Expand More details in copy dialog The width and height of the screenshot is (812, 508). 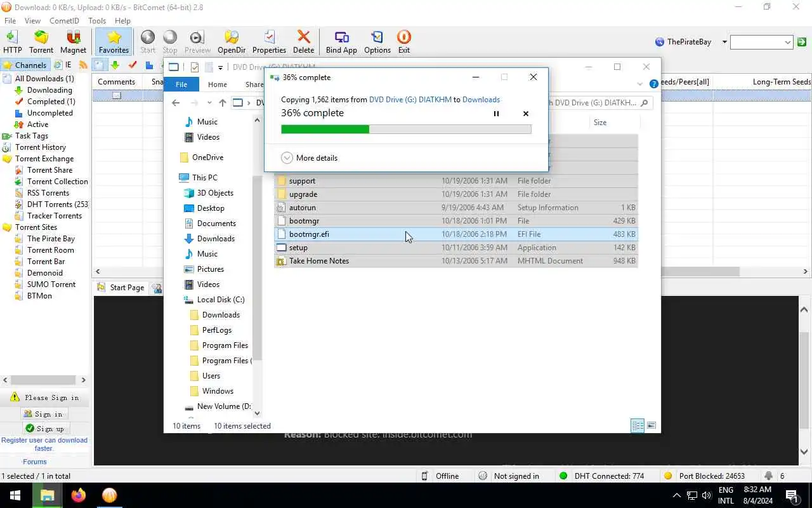(x=310, y=158)
